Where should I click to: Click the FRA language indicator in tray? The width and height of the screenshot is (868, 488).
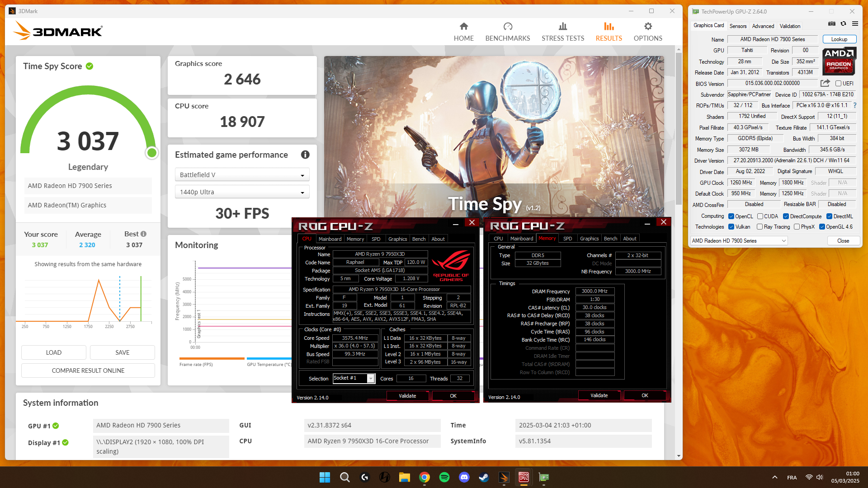(792, 478)
